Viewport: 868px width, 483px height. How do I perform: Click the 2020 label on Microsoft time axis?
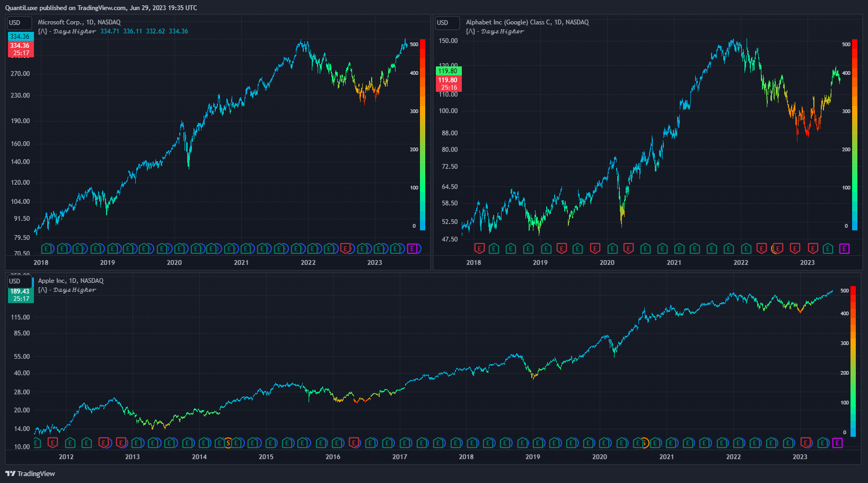pyautogui.click(x=174, y=262)
